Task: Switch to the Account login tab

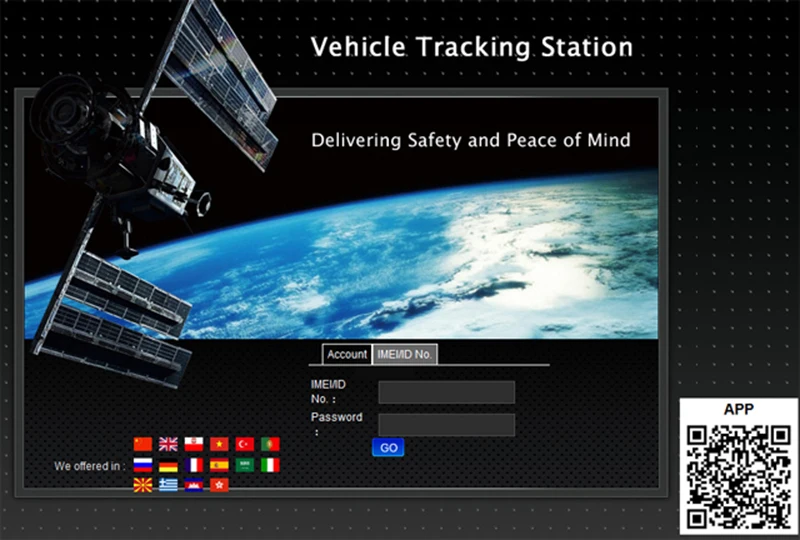Action: 347,354
